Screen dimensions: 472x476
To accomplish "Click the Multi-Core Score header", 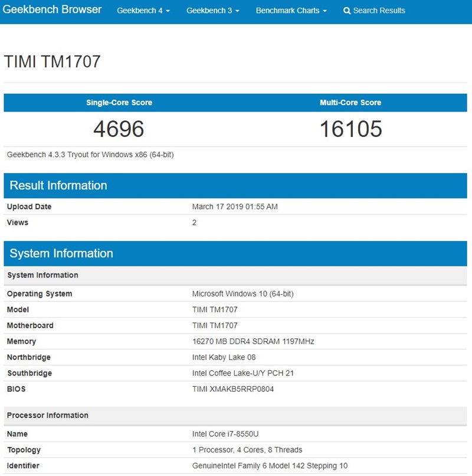I will [x=350, y=103].
